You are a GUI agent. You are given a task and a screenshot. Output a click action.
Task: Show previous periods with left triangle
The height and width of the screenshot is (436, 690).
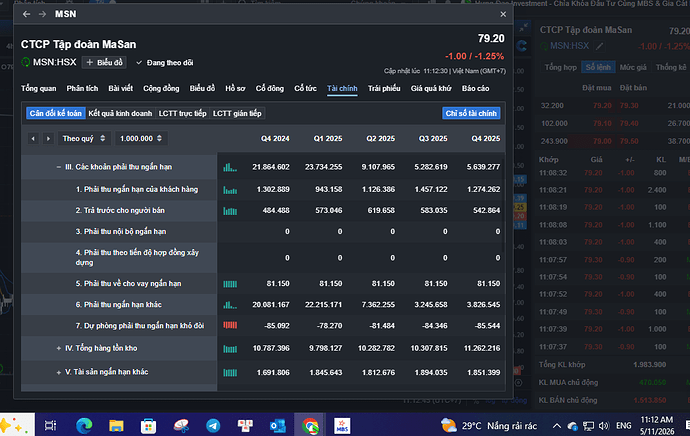(33, 139)
